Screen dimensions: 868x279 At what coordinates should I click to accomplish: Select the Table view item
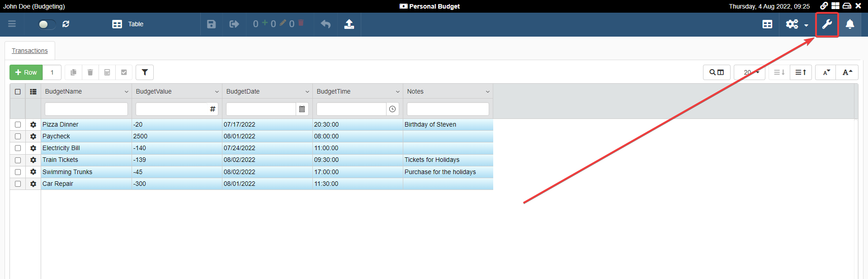tap(128, 24)
